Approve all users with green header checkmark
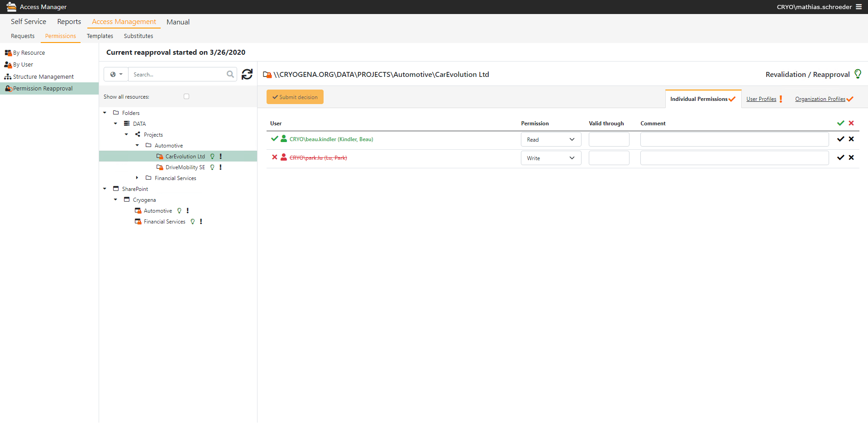This screenshot has width=868, height=423. [x=840, y=123]
